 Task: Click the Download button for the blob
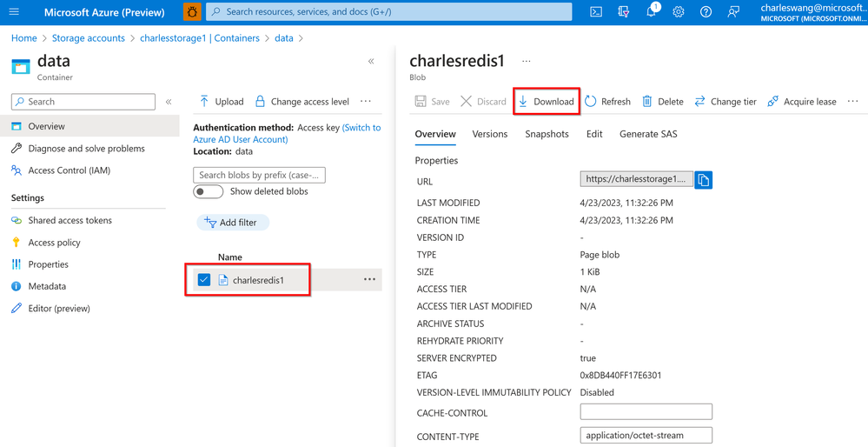547,102
